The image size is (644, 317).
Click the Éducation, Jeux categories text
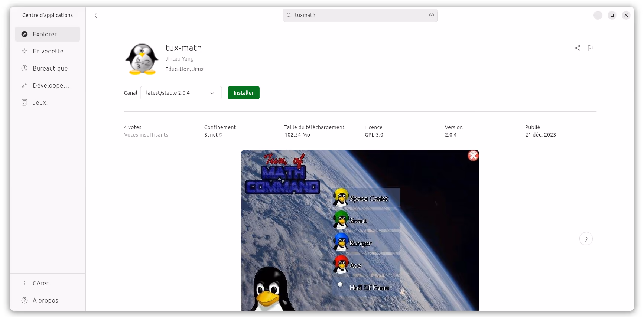point(184,69)
